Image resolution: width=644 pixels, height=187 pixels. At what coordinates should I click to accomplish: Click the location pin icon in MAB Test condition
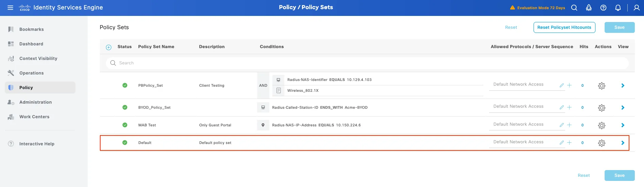click(x=263, y=125)
